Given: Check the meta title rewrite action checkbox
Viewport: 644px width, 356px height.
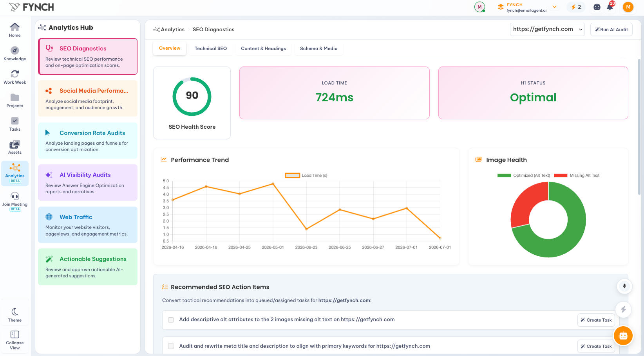Looking at the screenshot, I should [x=171, y=346].
